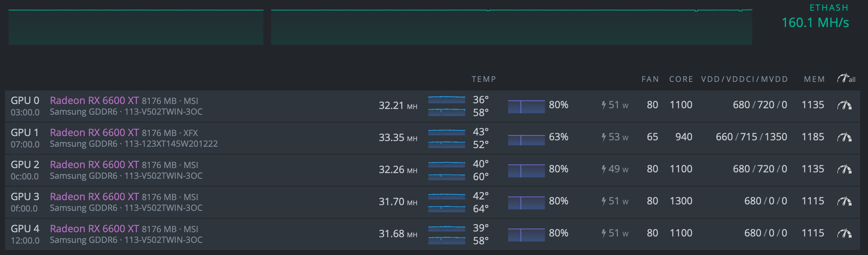Click the GPU 2 hashrate value 32.26 MH
The height and width of the screenshot is (255, 868).
[398, 170]
